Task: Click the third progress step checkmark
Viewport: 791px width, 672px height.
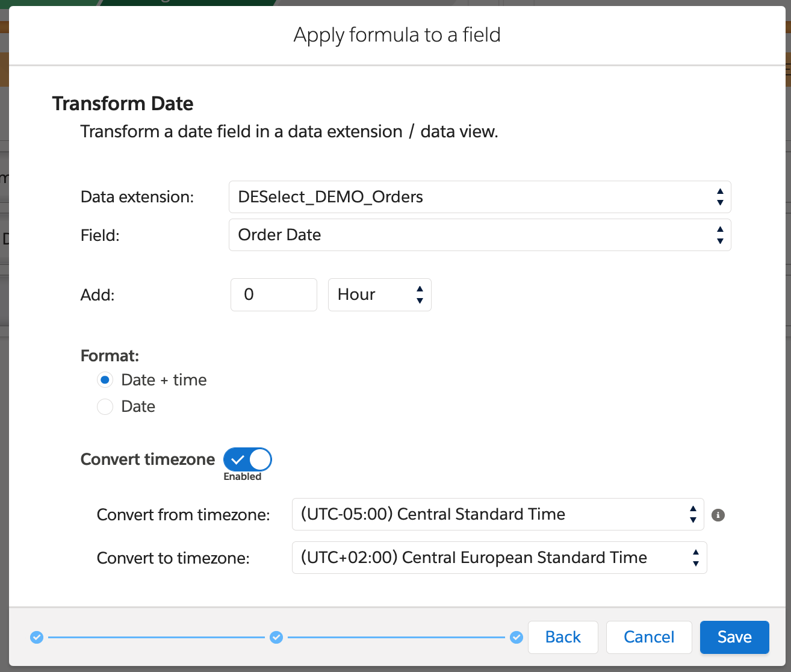Action: point(516,637)
